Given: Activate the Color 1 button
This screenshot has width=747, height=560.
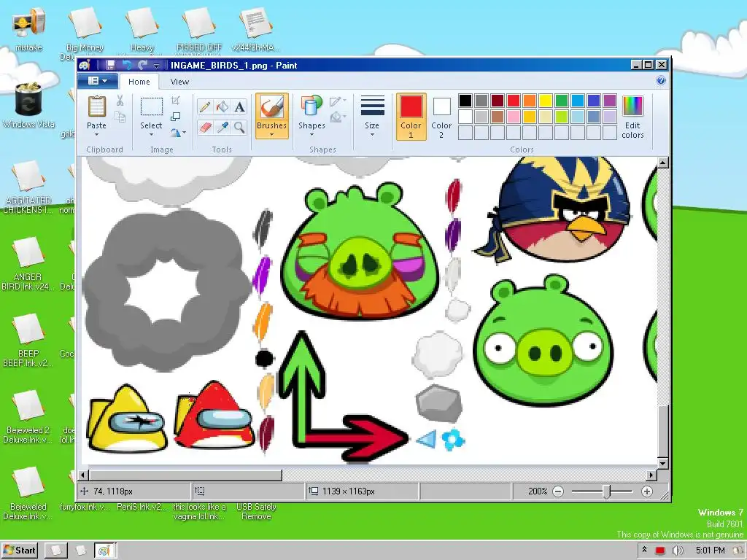Looking at the screenshot, I should click(411, 117).
